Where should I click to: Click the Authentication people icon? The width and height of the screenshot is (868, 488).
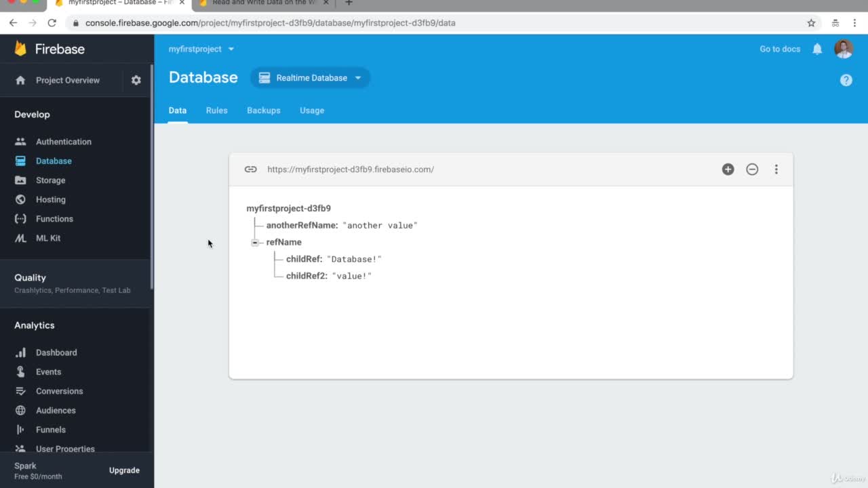(x=20, y=142)
